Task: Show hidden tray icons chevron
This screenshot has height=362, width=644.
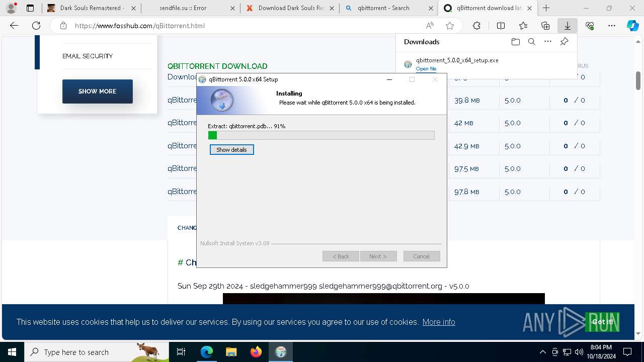Action: click(542, 352)
